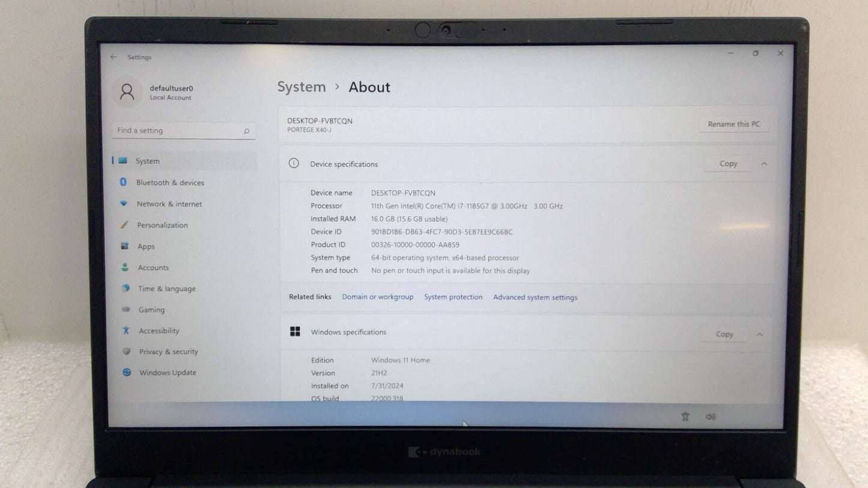Click the back arrow in Settings
Viewport: 868px width, 488px height.
114,57
